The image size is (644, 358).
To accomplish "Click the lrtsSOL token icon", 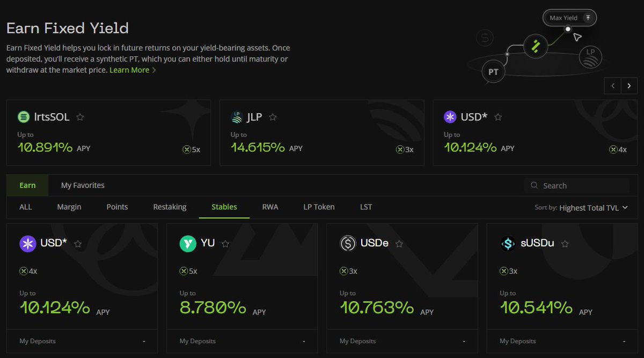I will point(24,116).
